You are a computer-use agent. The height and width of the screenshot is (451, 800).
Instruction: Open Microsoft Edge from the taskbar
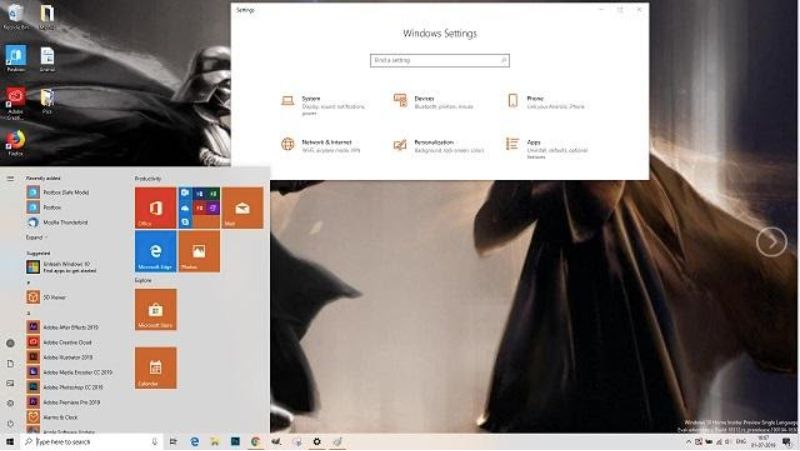click(194, 442)
